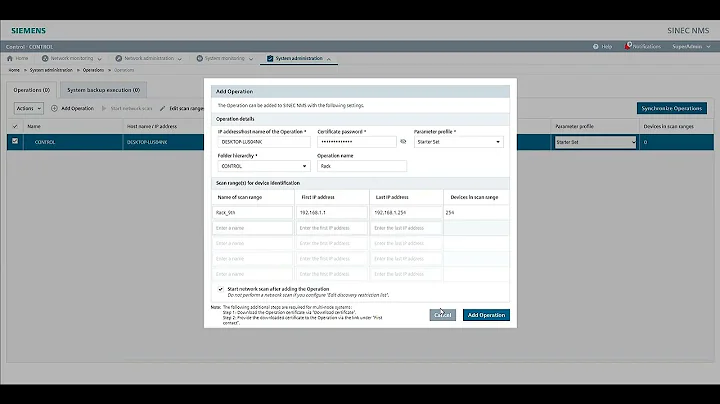Click the Siemens logo
The width and height of the screenshot is (720, 404).
(x=28, y=30)
